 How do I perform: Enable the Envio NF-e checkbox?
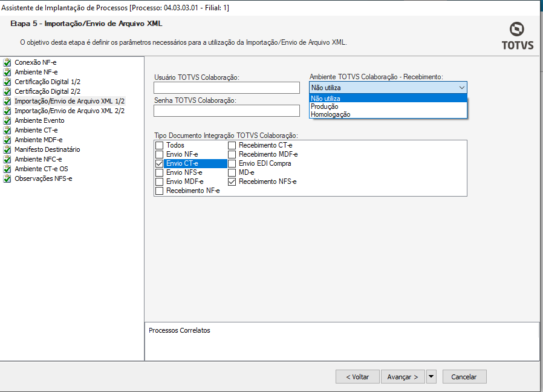(159, 154)
